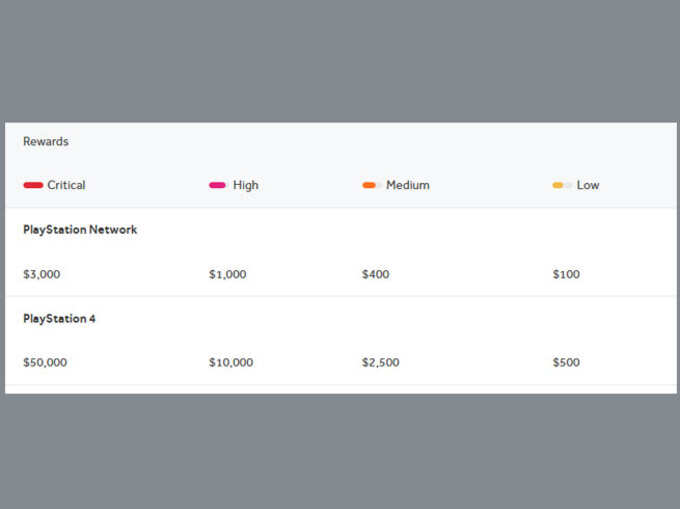Click the $3,000 critical reward amount

point(41,274)
